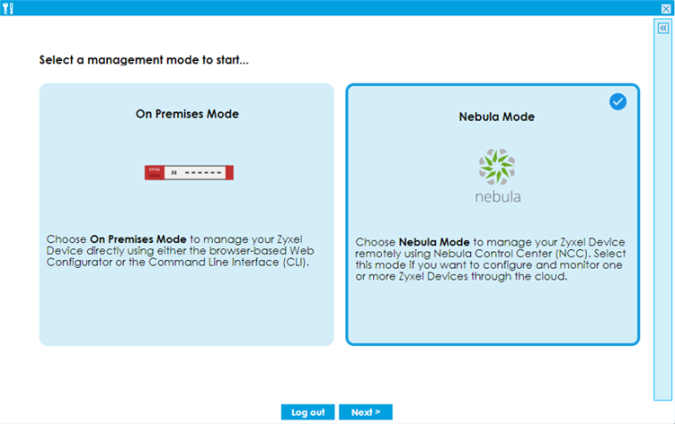Click the Nebula logo icon
The image size is (675, 424).
(497, 167)
